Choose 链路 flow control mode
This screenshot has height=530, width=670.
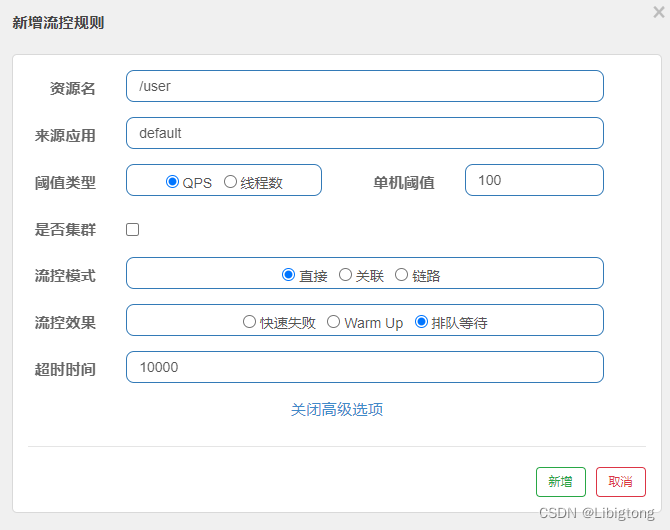(401, 274)
